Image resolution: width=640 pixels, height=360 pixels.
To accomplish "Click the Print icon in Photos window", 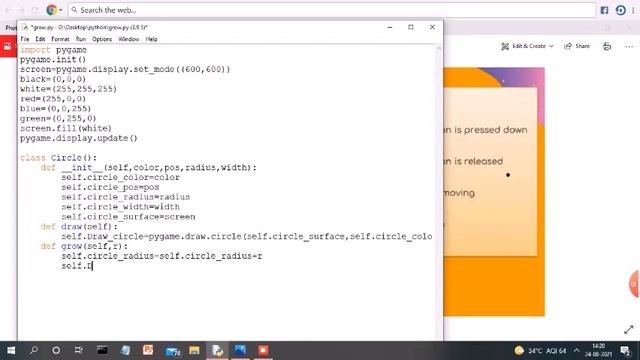I will (607, 46).
